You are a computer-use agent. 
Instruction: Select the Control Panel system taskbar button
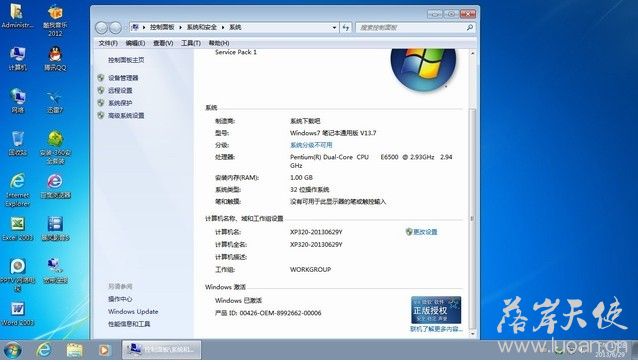(x=162, y=350)
